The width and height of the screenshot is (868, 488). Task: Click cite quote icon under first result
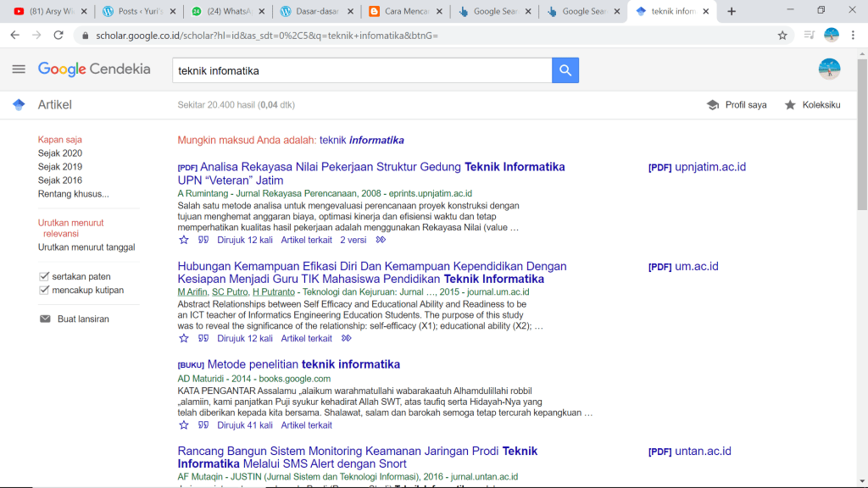(203, 240)
